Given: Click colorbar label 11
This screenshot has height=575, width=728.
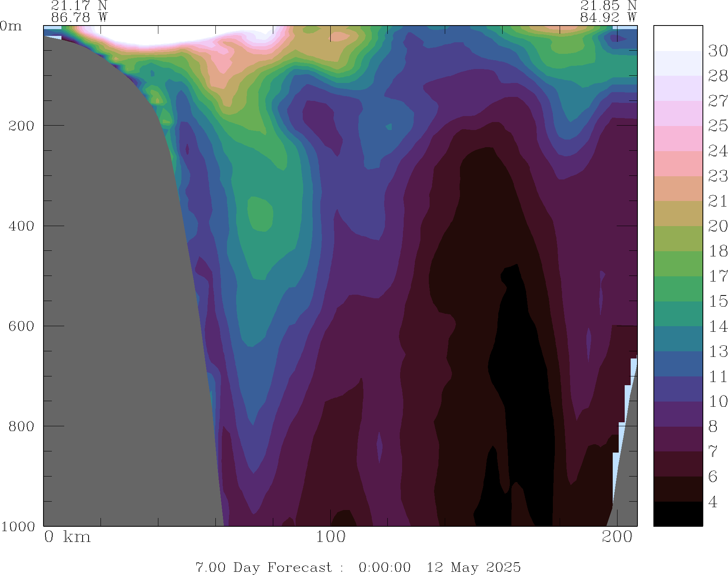Looking at the screenshot, I should tap(718, 376).
